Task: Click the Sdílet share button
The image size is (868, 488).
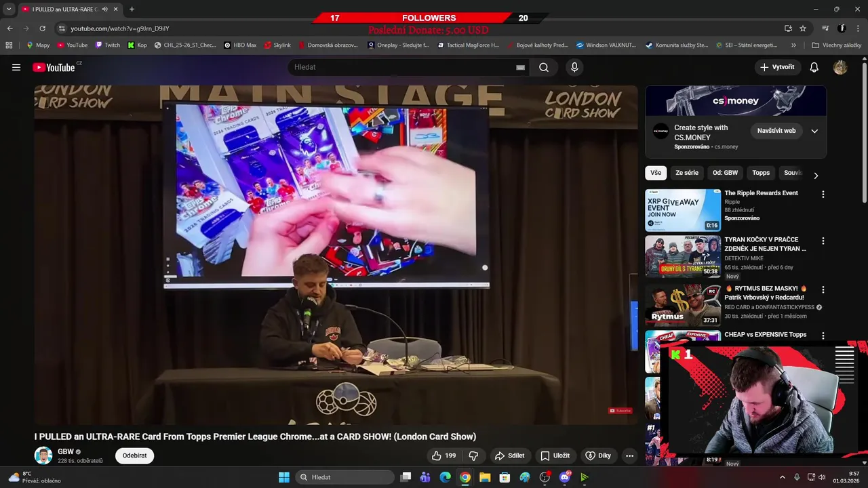Action: tap(510, 455)
